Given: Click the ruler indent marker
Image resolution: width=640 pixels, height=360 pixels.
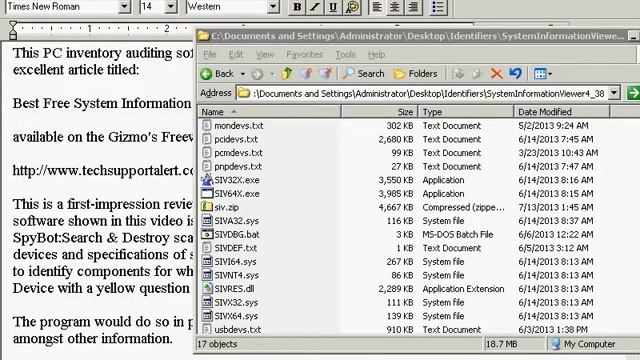Looking at the screenshot, I should pyautogui.click(x=13, y=31).
